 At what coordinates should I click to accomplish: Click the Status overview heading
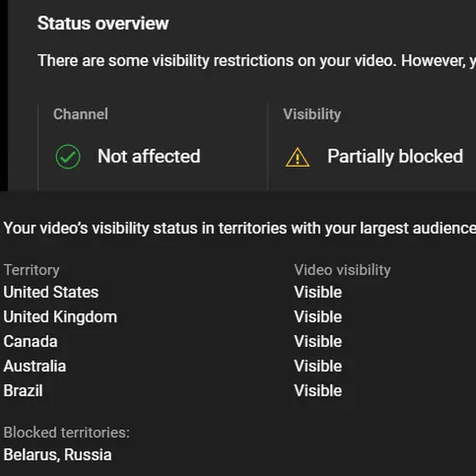pyautogui.click(x=103, y=24)
